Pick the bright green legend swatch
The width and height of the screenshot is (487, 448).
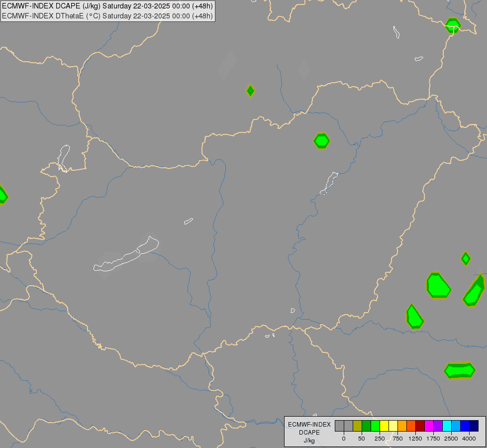376,426
